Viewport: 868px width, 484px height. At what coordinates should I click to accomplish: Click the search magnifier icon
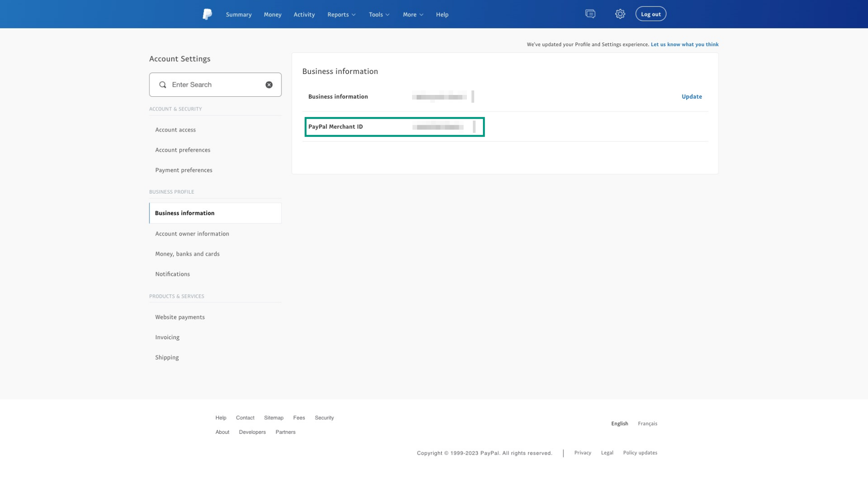[163, 84]
